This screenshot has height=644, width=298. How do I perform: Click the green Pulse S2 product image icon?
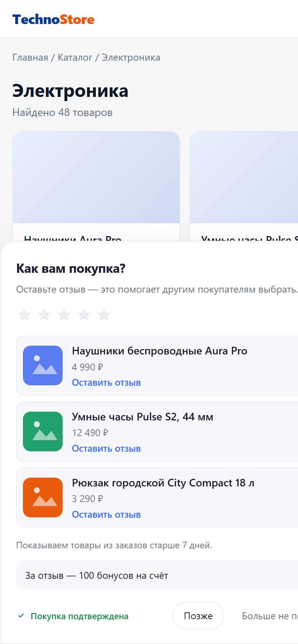click(x=43, y=431)
